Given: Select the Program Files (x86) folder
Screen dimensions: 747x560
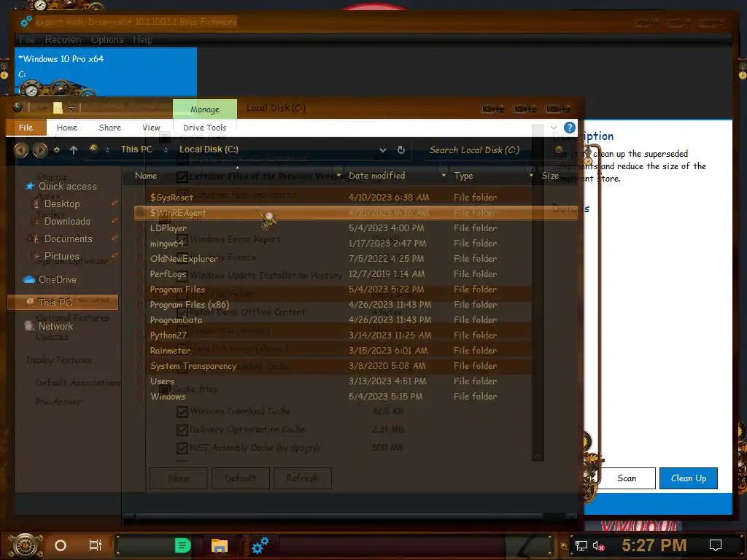Looking at the screenshot, I should click(189, 305).
